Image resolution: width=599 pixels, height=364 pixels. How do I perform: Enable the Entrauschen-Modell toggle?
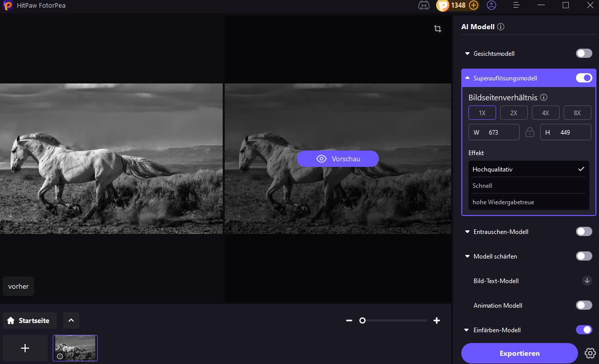pyautogui.click(x=584, y=231)
